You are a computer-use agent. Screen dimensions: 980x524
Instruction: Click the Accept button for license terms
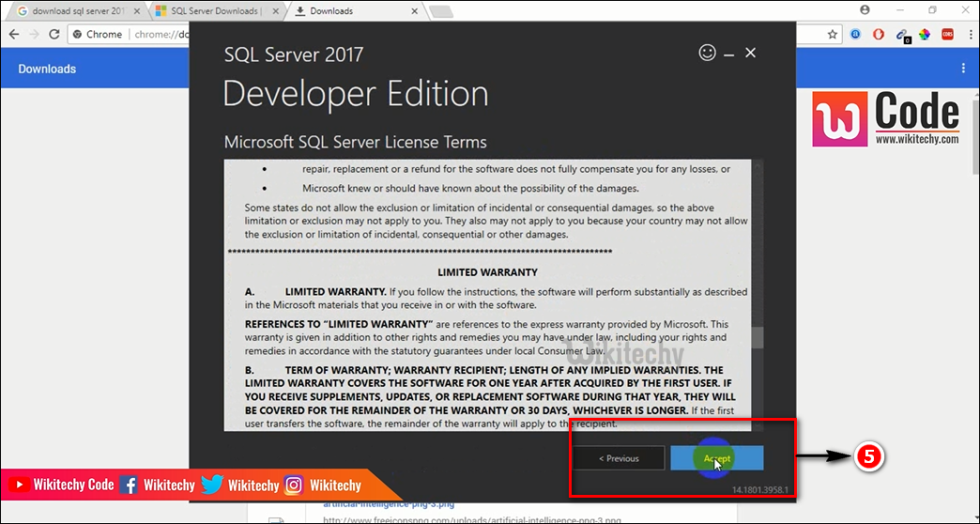[716, 458]
